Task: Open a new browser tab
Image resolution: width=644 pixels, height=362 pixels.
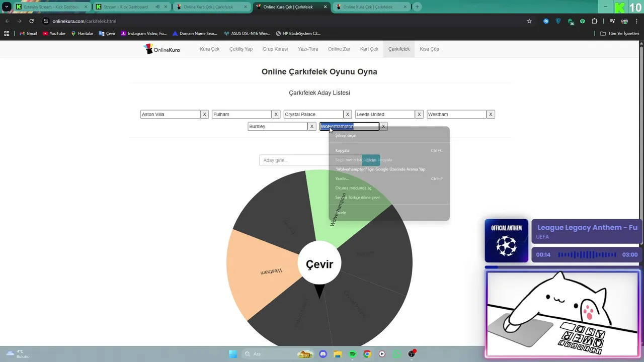Action: coord(417,7)
